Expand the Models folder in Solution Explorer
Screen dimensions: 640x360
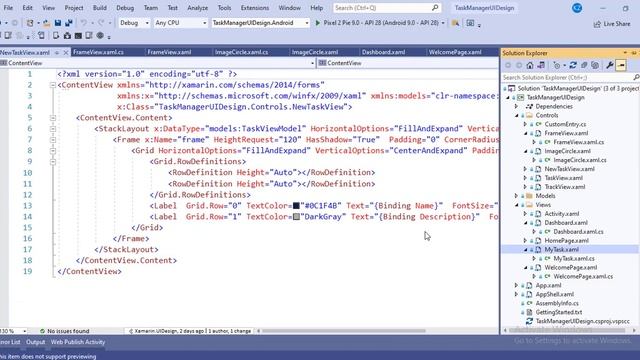pyautogui.click(x=517, y=196)
